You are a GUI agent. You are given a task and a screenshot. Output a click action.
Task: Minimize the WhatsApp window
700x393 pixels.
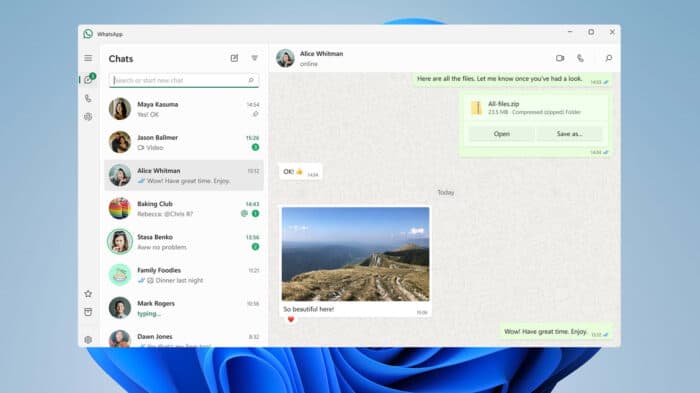click(570, 32)
